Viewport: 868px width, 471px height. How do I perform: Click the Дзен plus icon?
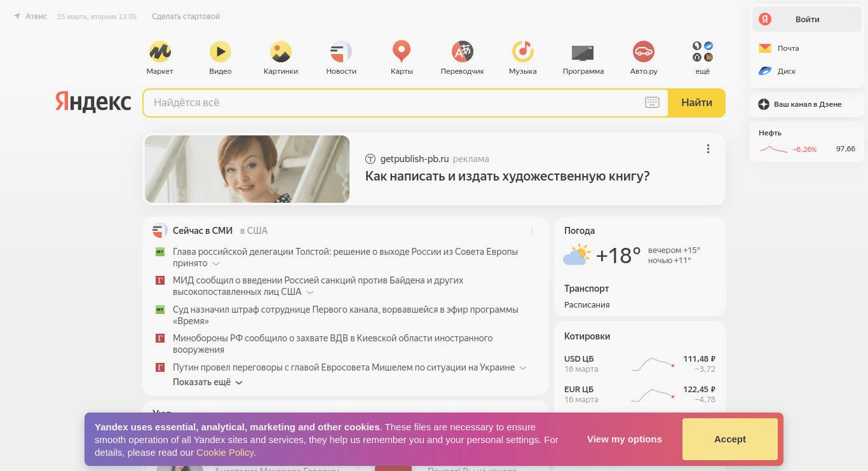pyautogui.click(x=764, y=104)
